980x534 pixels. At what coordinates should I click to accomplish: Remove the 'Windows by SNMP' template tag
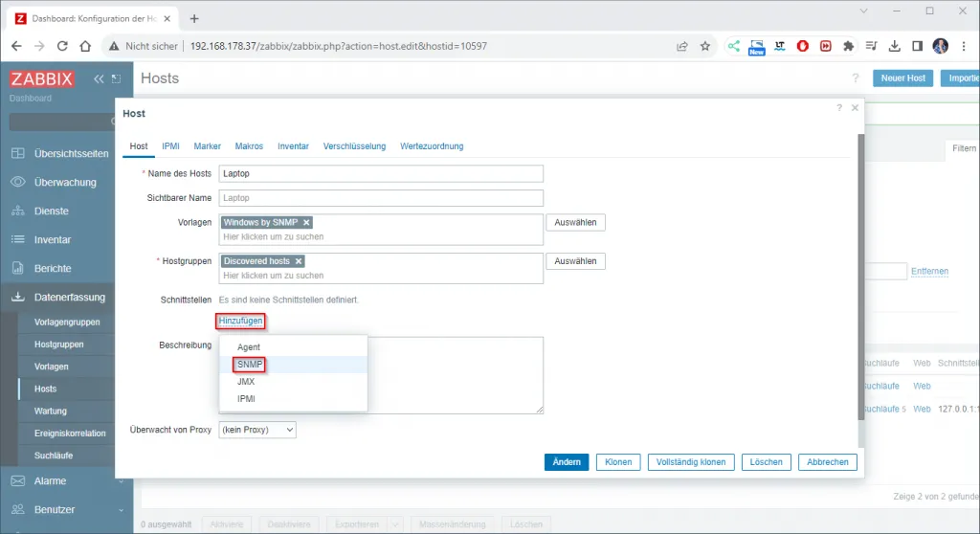306,222
